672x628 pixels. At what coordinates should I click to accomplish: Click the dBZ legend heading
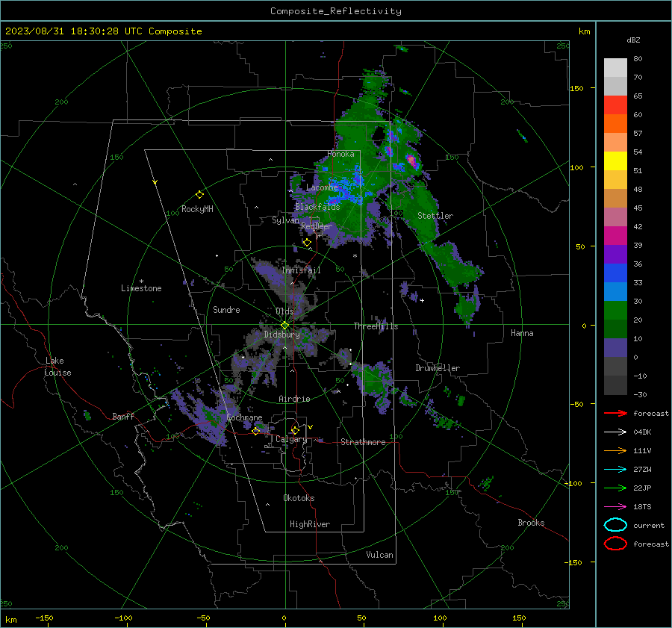(x=633, y=40)
